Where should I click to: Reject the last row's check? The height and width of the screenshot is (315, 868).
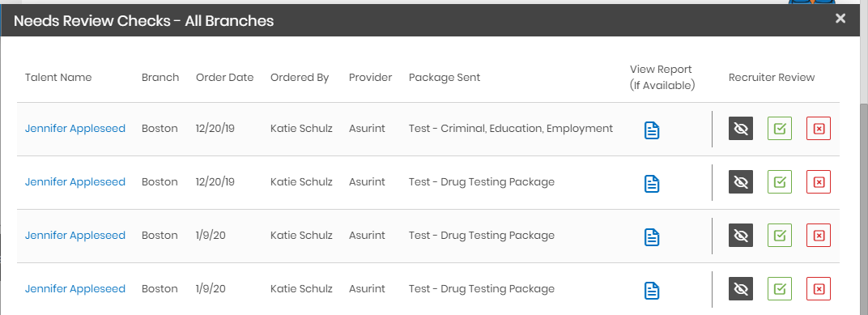(x=818, y=288)
